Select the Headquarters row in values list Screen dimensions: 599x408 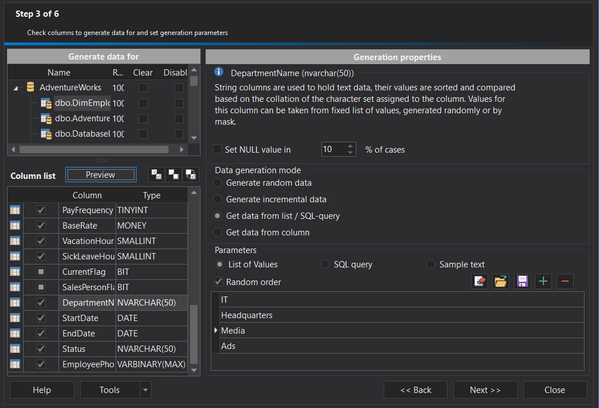click(402, 315)
